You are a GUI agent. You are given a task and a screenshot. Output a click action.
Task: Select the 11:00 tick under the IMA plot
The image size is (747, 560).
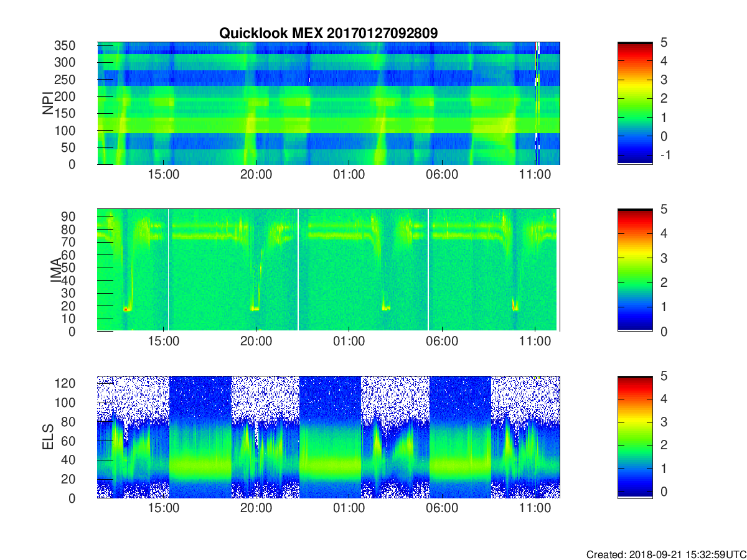pos(534,342)
